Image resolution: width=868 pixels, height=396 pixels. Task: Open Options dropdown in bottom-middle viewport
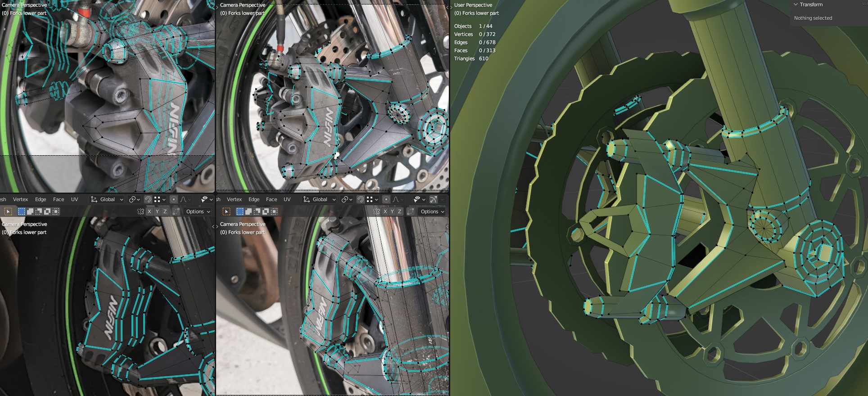(433, 211)
